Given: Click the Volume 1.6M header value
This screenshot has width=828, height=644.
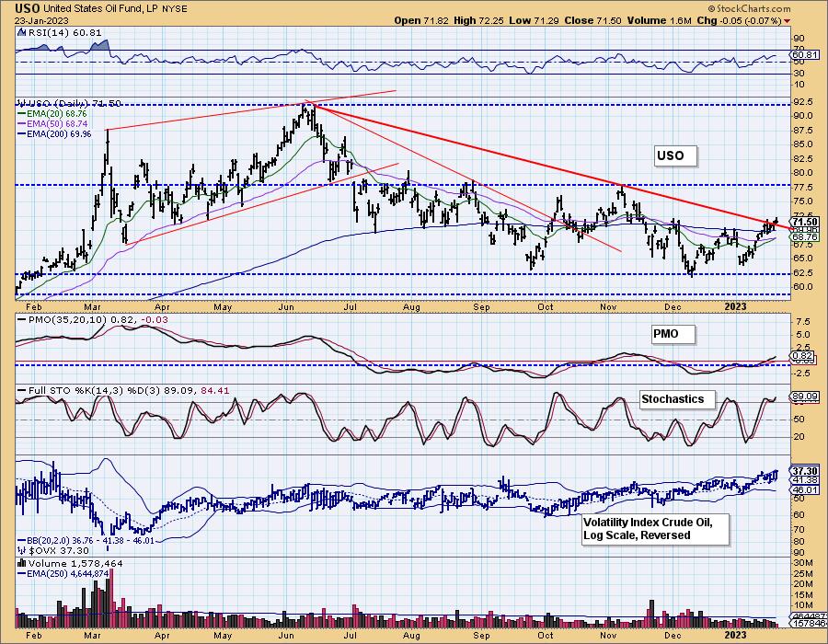Looking at the screenshot, I should [x=659, y=20].
